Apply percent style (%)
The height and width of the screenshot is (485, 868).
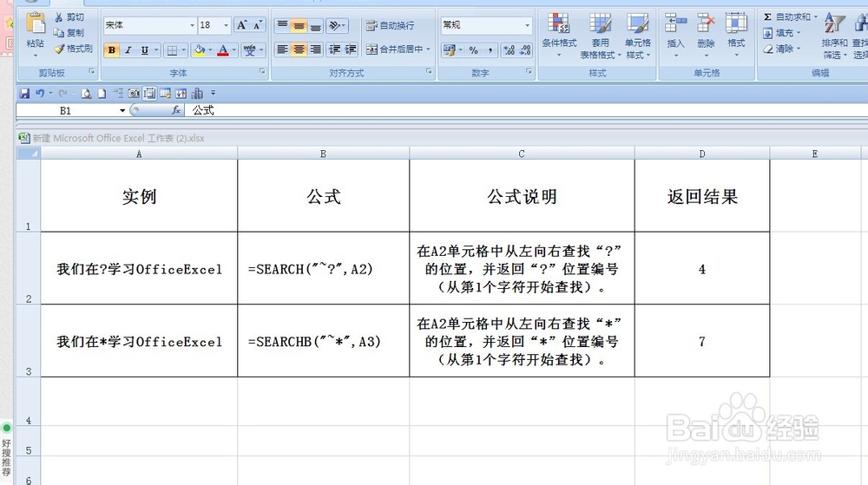click(x=473, y=50)
